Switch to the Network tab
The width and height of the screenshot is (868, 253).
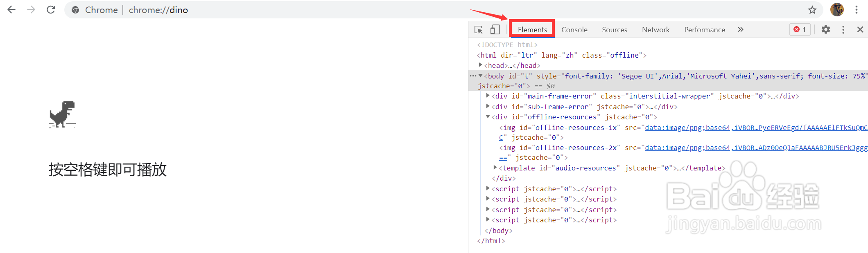point(656,29)
